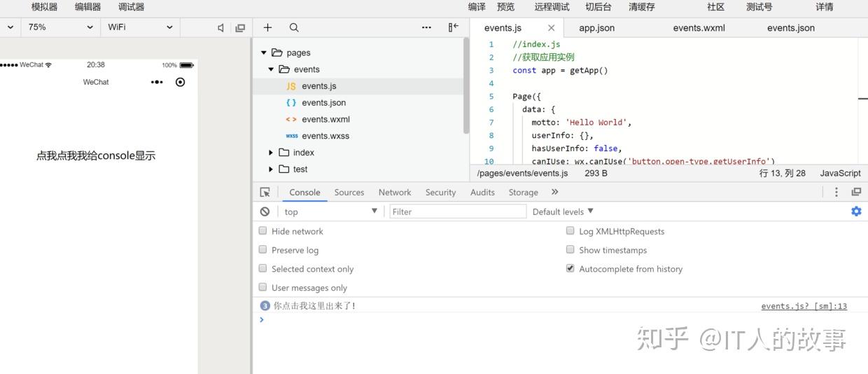Enable the Hide network checkbox

pos(263,231)
